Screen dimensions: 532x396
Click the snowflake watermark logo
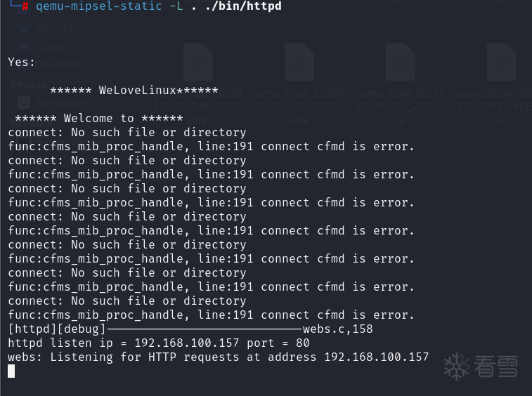coord(457,367)
